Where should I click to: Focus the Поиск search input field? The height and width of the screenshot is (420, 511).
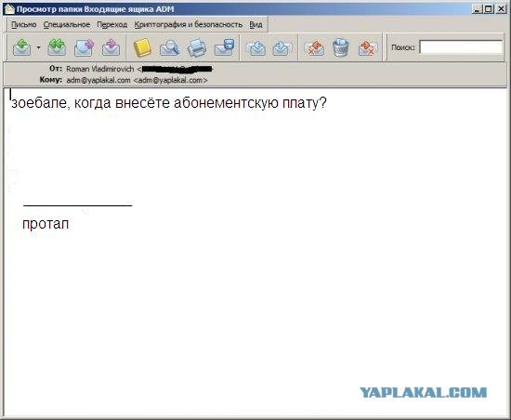[x=461, y=47]
